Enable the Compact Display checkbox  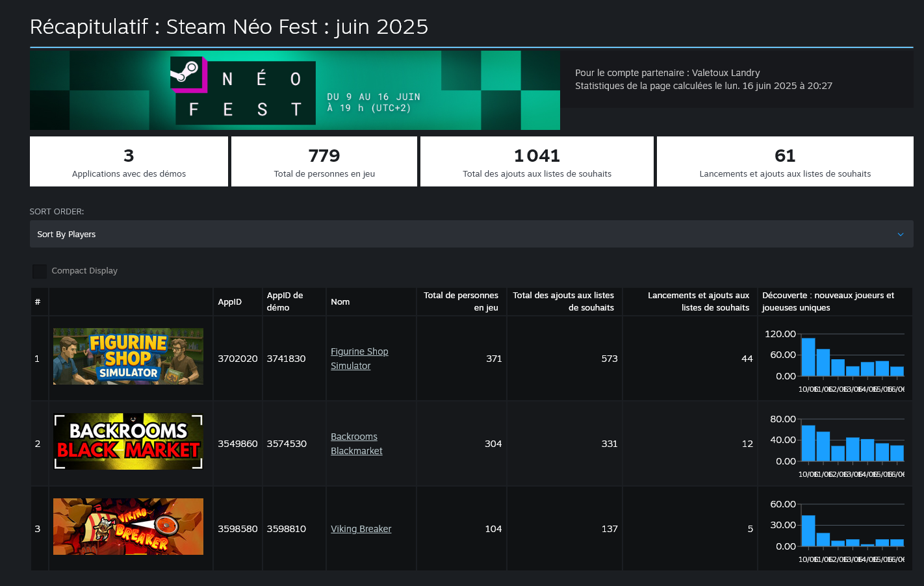click(40, 271)
